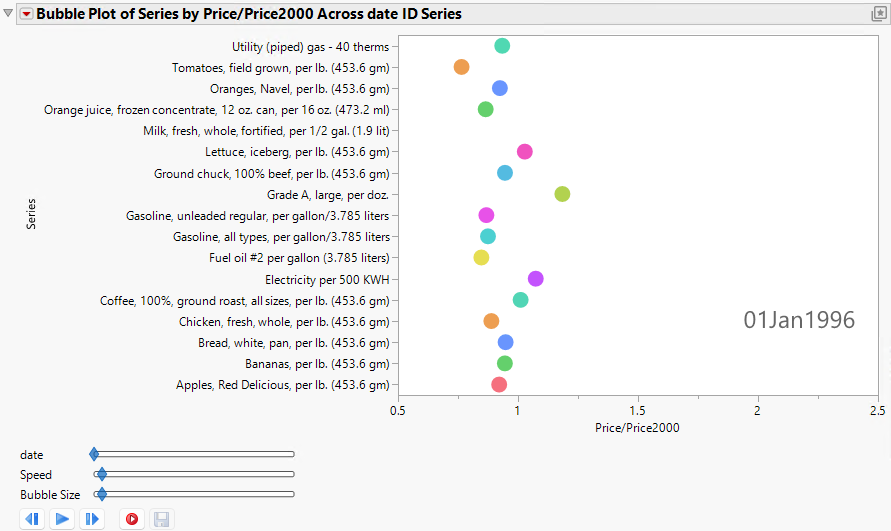Click the step forward playback button
The image size is (891, 531).
[x=92, y=519]
